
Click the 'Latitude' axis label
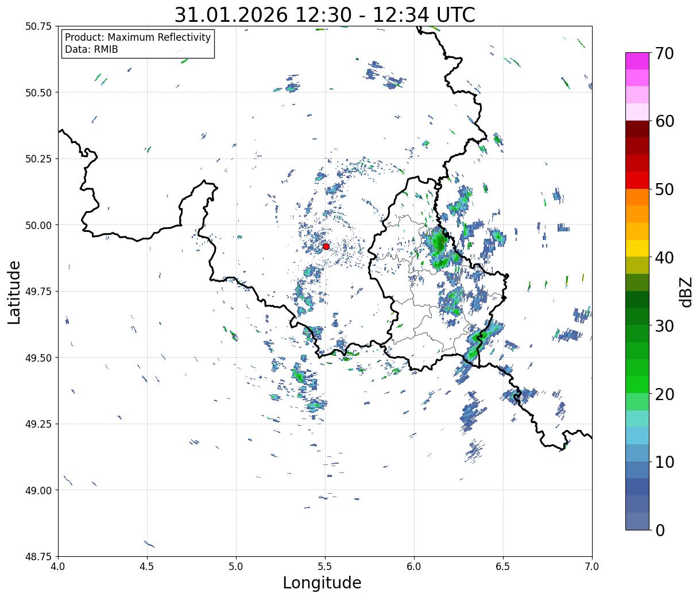coord(14,292)
